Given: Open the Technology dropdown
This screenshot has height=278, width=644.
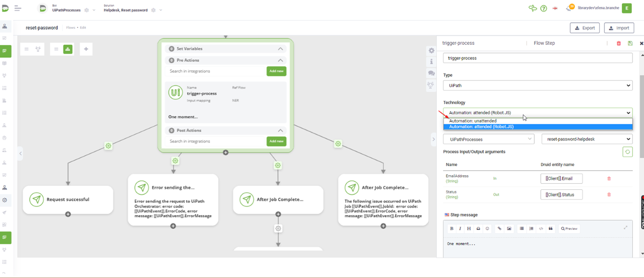Looking at the screenshot, I should point(538,113).
